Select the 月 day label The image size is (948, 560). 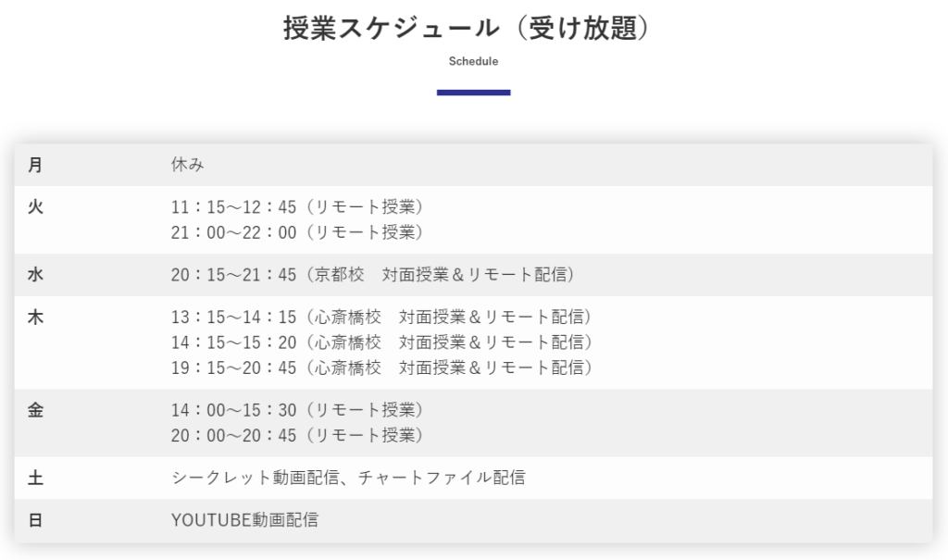[x=35, y=165]
